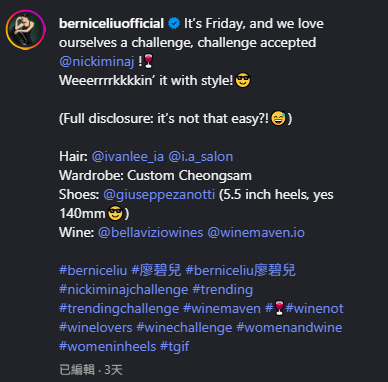The image size is (388, 382).
Task: Go to @bellaviziowines profile
Action: (150, 233)
